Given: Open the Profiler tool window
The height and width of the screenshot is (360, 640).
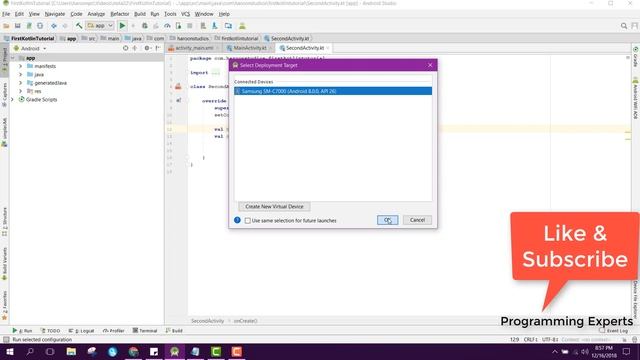Looking at the screenshot, I should point(113,331).
